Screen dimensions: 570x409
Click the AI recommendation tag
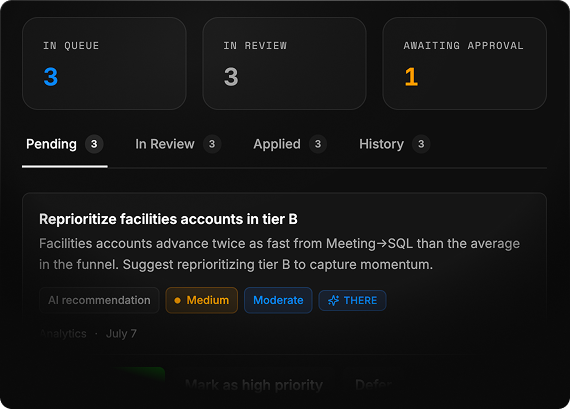(99, 300)
